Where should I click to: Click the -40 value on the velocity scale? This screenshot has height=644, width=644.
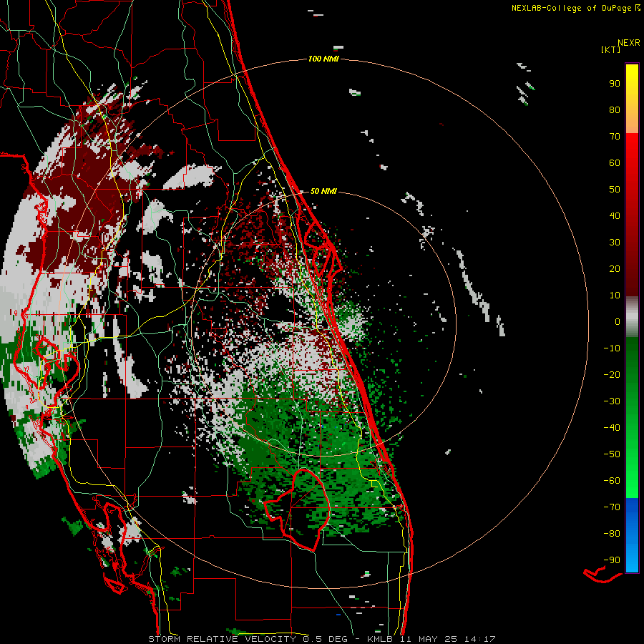point(612,428)
